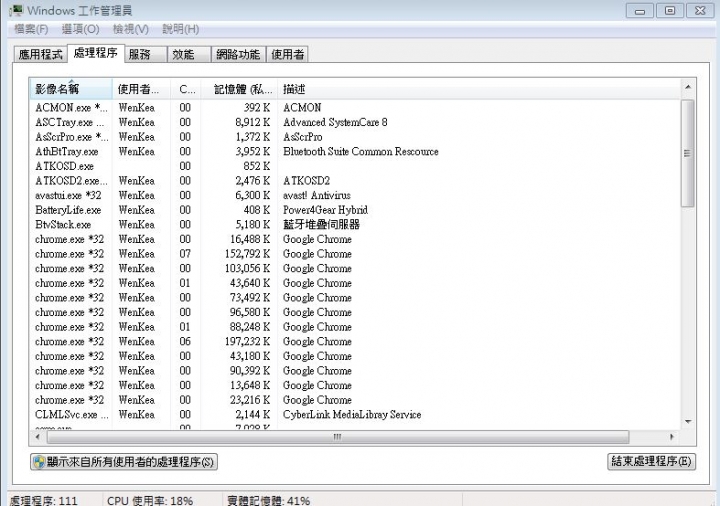Screen dimensions: 720x506
Task: Sort by the 影像名稱 column header
Action: click(x=71, y=89)
